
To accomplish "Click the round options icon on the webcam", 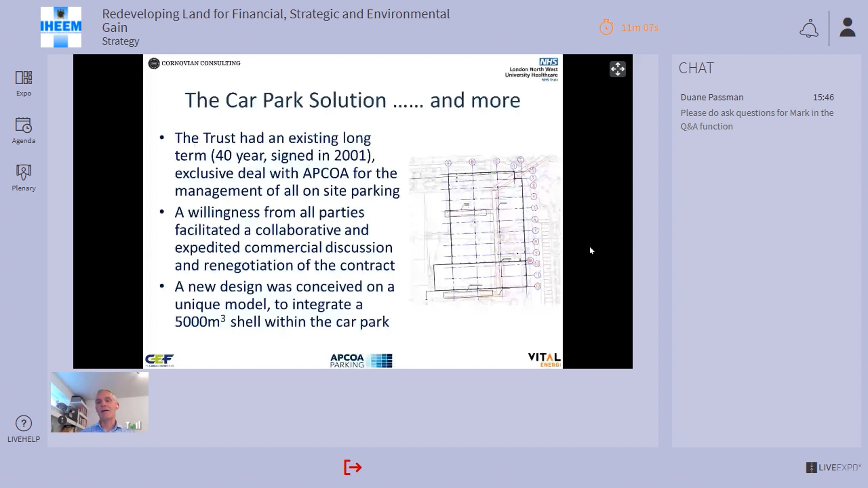I will (x=62, y=420).
